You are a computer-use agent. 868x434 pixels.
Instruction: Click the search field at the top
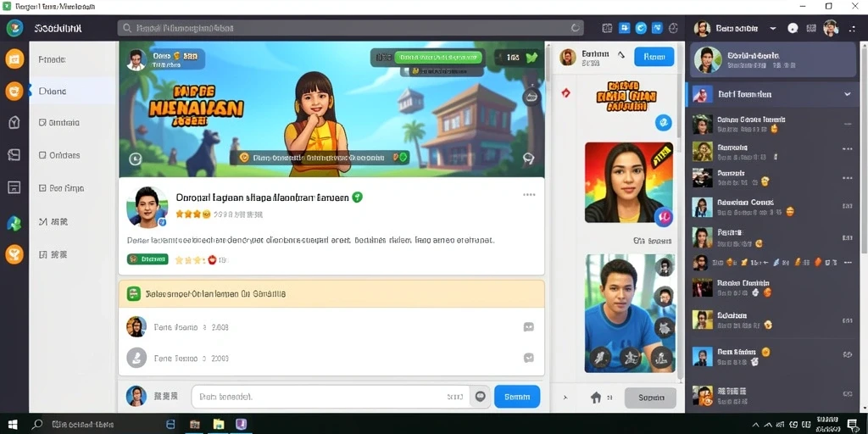[x=350, y=28]
